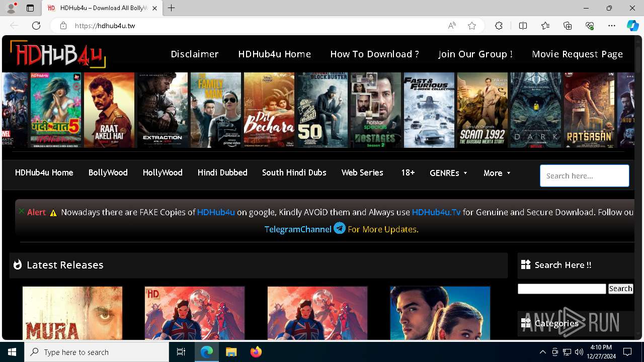
Task: Open Windows Start menu
Action: pyautogui.click(x=12, y=352)
